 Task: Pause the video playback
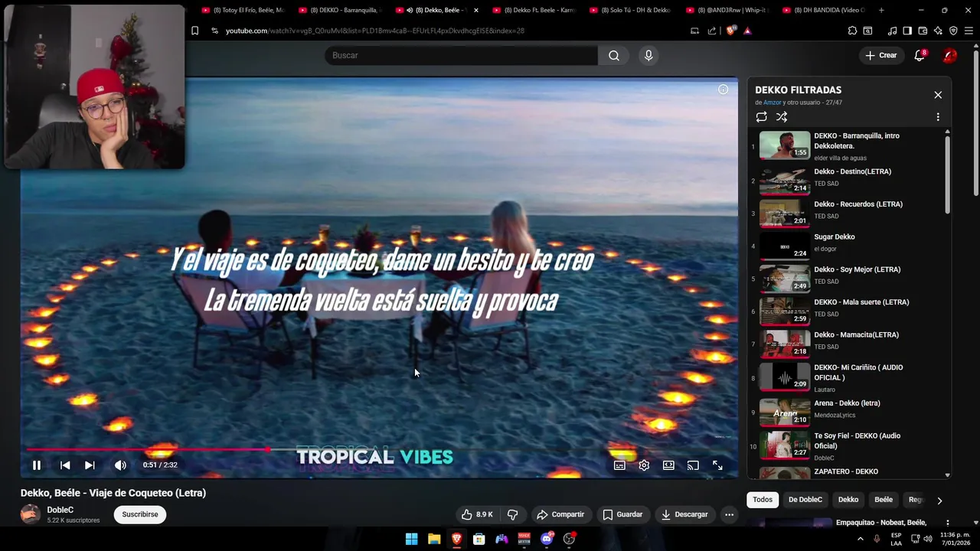point(36,465)
